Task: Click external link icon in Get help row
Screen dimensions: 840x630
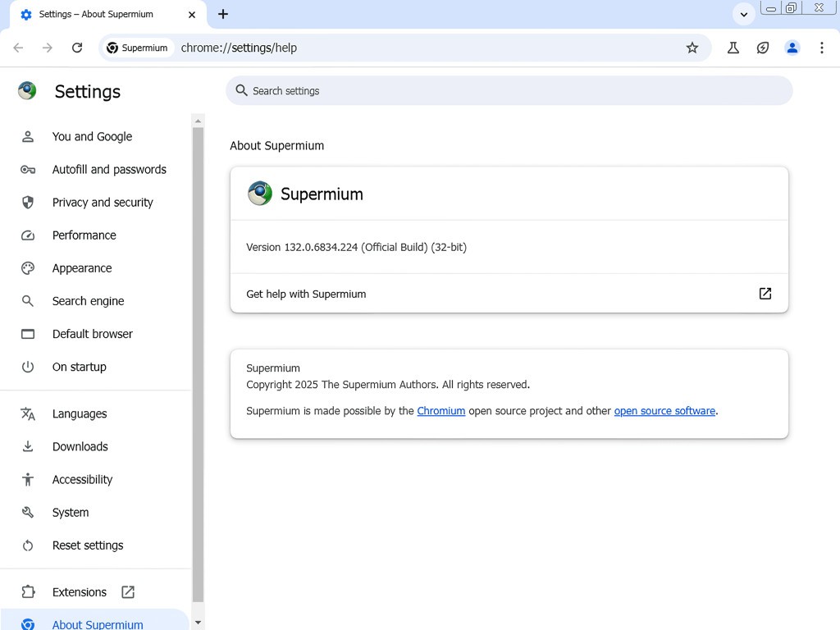Action: pos(765,294)
